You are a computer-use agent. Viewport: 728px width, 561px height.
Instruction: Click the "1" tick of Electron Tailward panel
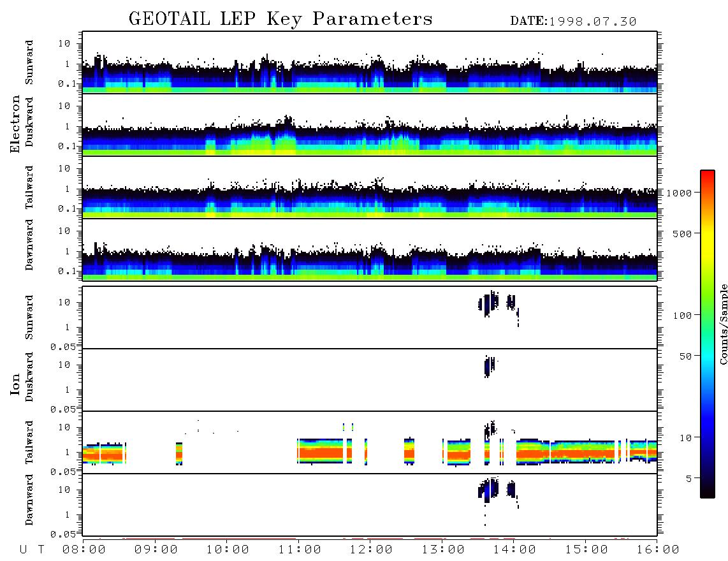pos(68,189)
